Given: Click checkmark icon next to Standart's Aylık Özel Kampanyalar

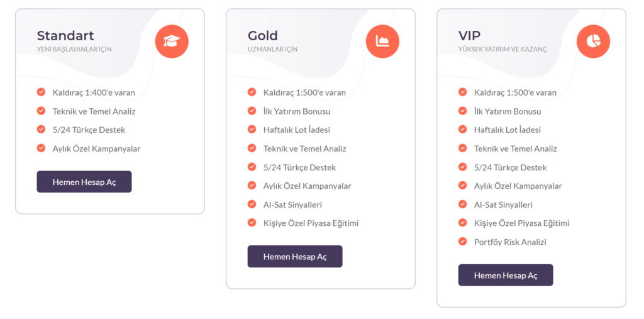Looking at the screenshot, I should pyautogui.click(x=41, y=148).
